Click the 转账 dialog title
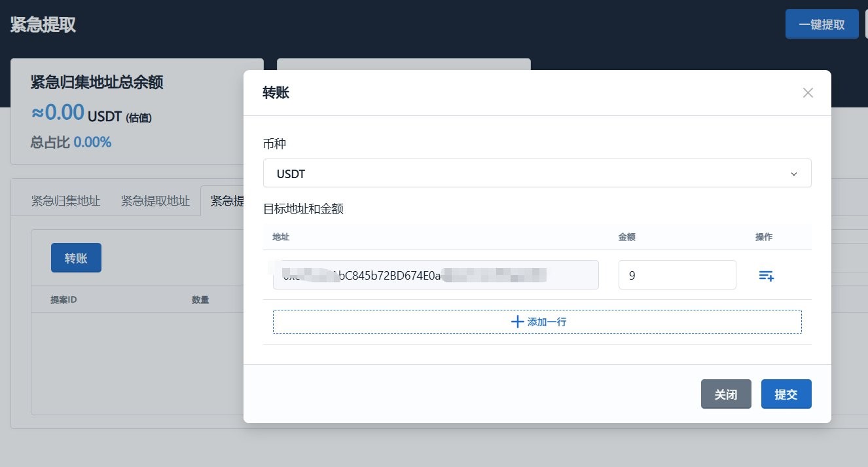868x467 pixels. pyautogui.click(x=276, y=93)
